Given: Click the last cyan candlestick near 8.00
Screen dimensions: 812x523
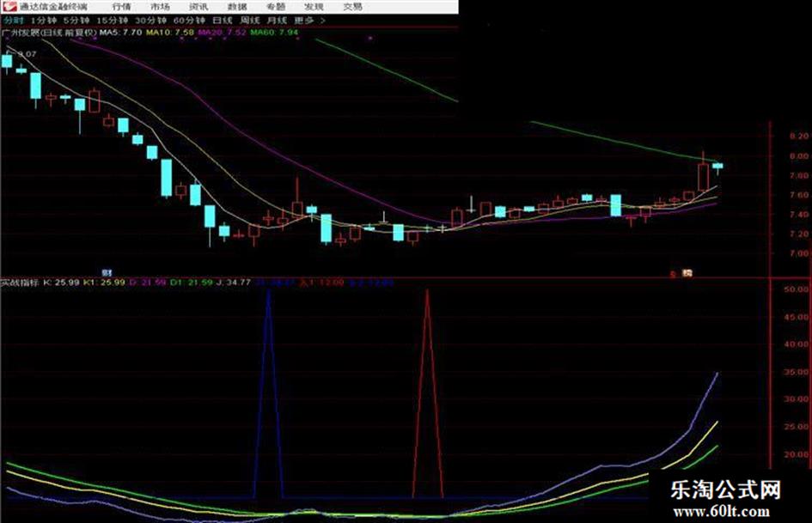Looking at the screenshot, I should (x=717, y=167).
